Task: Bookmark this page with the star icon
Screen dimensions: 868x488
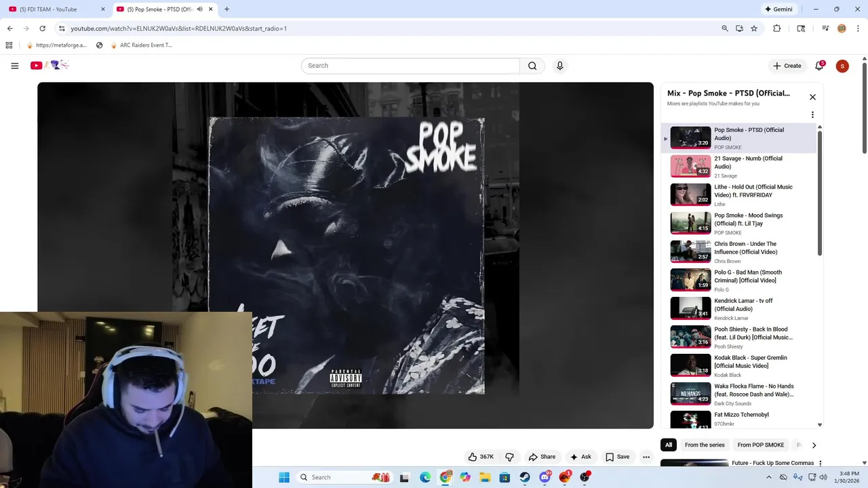Action: click(754, 28)
